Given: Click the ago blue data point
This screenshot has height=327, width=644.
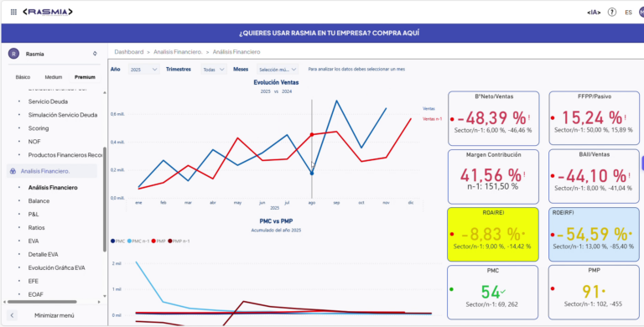Looking at the screenshot, I should tap(312, 174).
